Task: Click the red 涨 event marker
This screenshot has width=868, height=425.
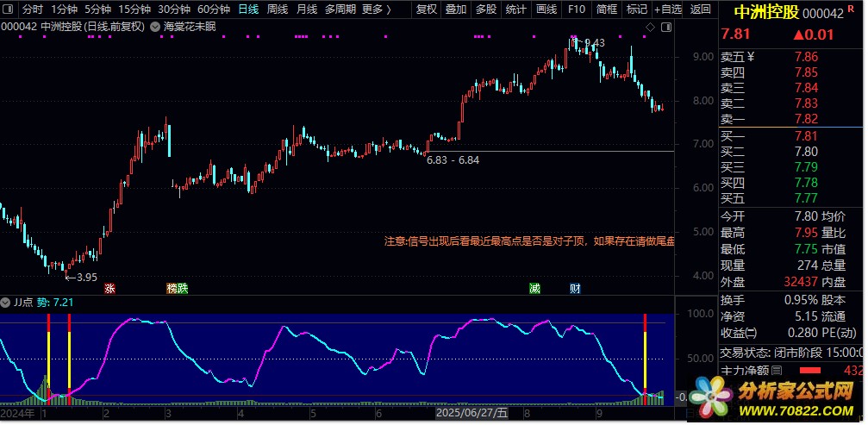Action: (x=109, y=288)
